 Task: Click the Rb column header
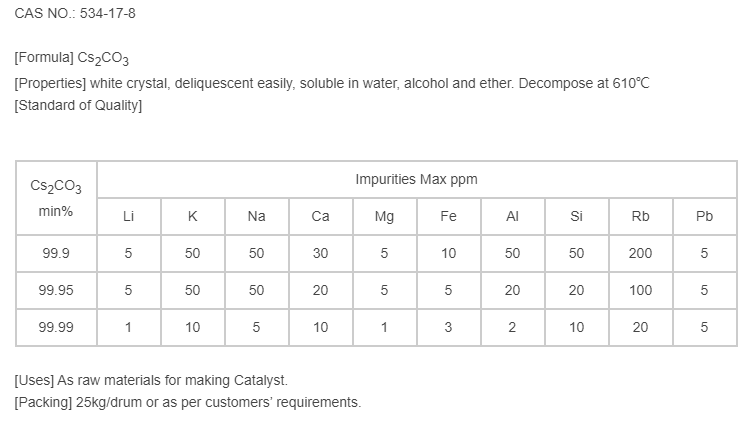pyautogui.click(x=640, y=217)
